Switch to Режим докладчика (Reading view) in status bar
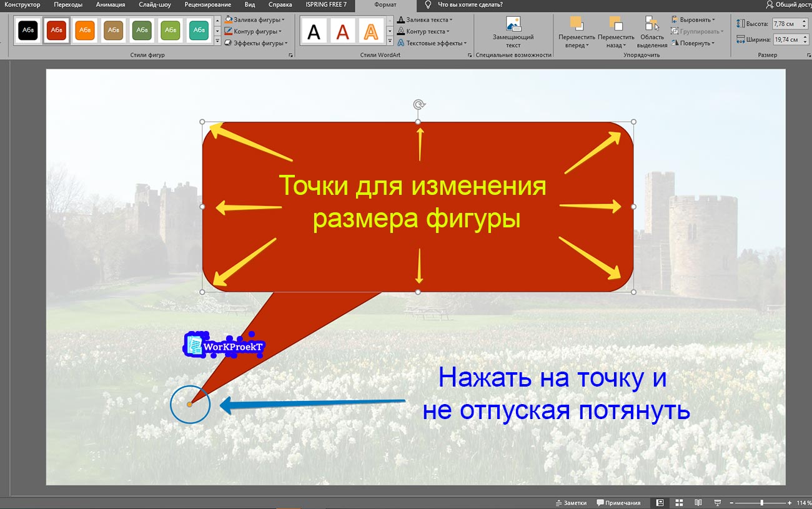This screenshot has height=509, width=812. [696, 502]
